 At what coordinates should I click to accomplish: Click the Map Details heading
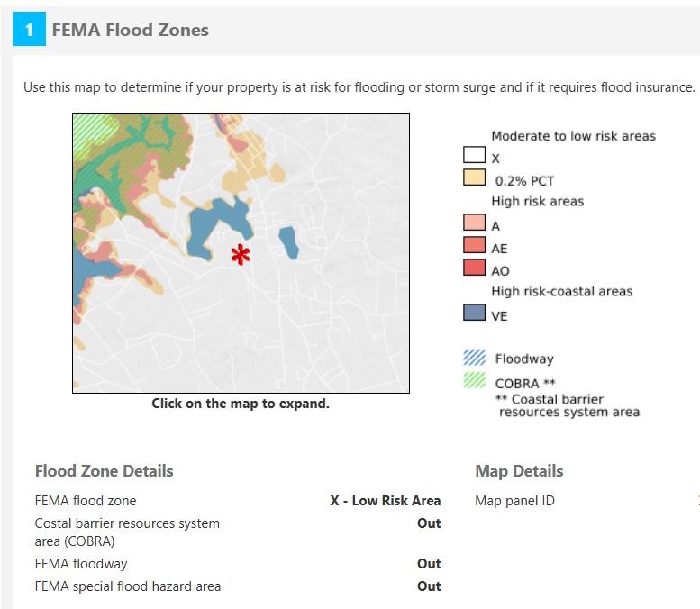click(519, 471)
